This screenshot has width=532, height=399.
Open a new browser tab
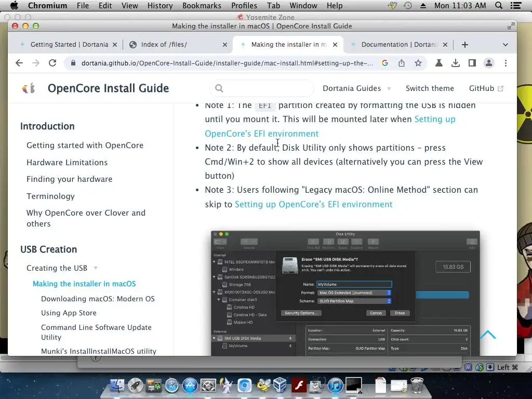(465, 45)
